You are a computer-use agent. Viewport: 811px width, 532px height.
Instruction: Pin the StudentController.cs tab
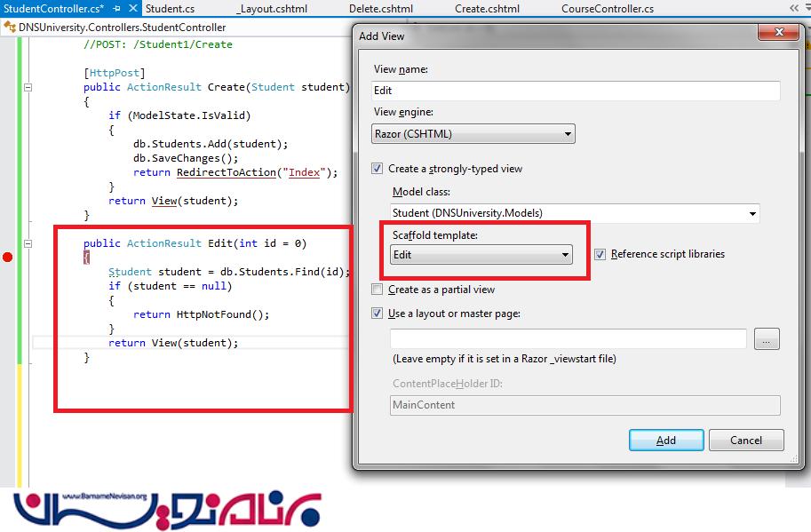point(116,9)
